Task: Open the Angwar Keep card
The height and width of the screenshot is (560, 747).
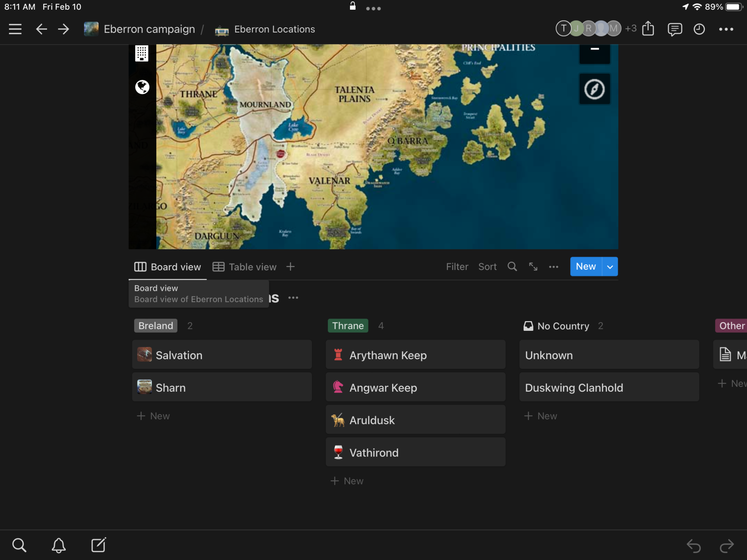Action: 415,387
